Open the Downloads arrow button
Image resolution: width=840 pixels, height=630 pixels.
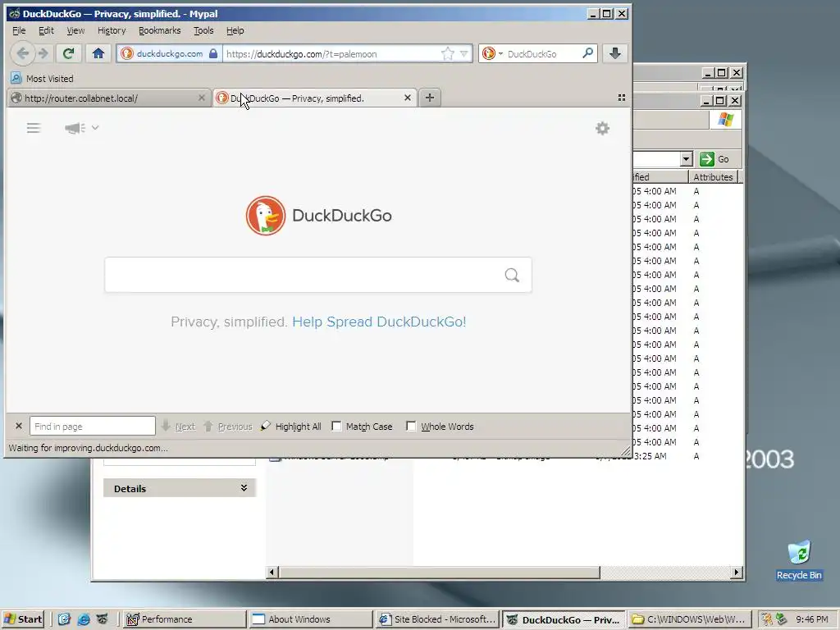(x=615, y=53)
